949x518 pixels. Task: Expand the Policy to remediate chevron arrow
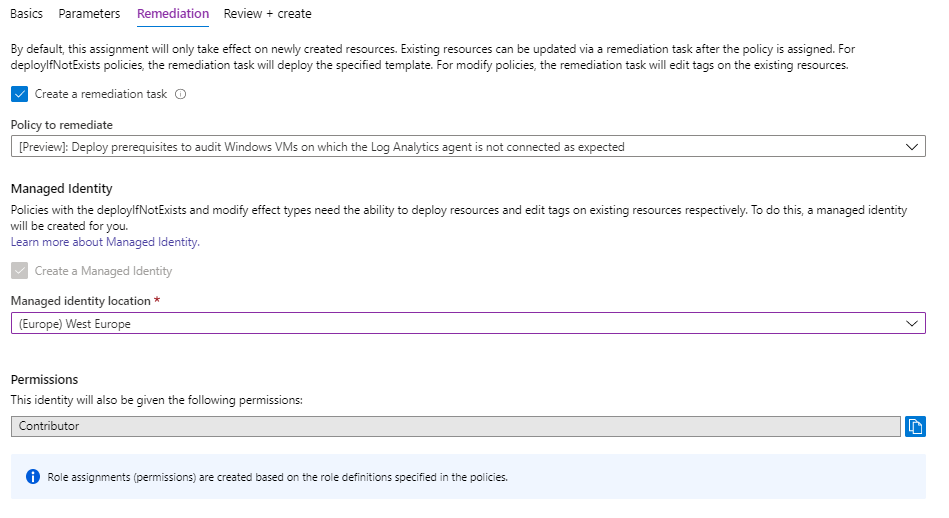point(911,147)
